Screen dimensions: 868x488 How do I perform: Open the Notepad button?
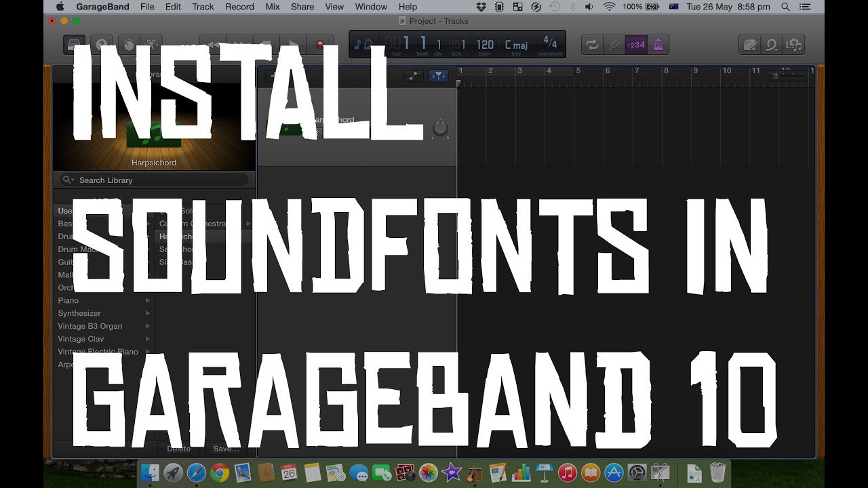click(750, 45)
